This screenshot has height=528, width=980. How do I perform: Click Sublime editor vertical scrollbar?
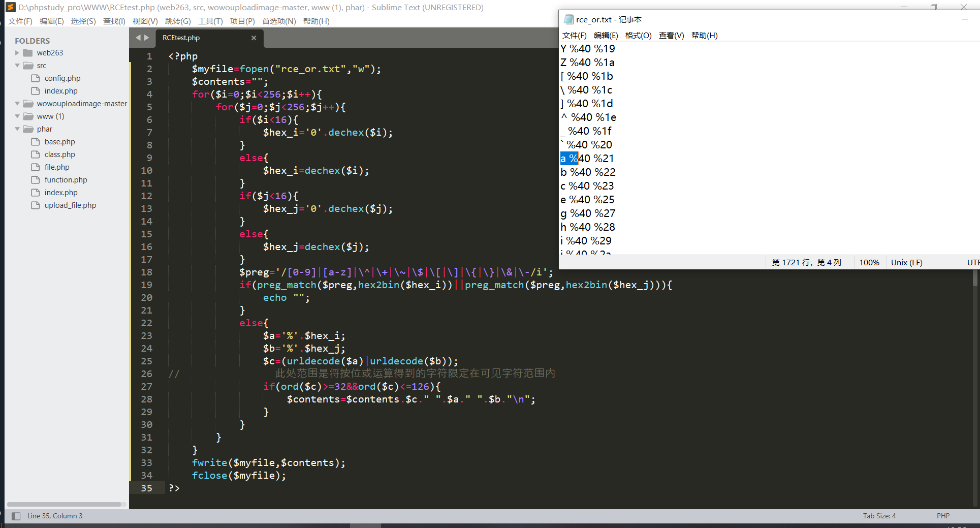[x=975, y=278]
